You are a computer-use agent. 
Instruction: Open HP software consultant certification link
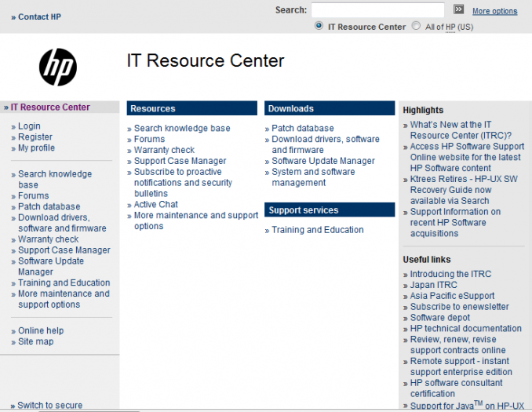[457, 388]
